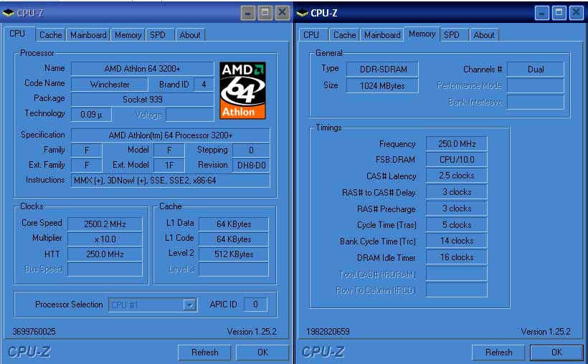Maximize the right CPU-Z window
This screenshot has height=364, width=588.
pyautogui.click(x=559, y=13)
